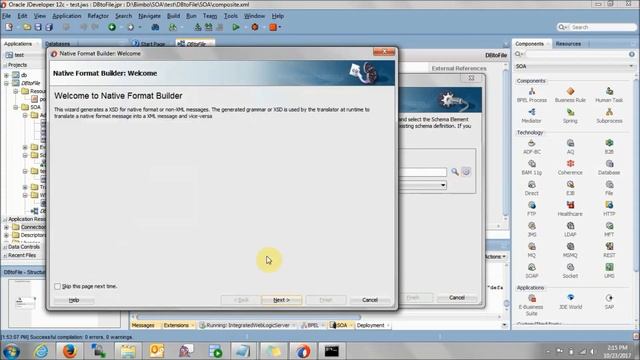Click the browse schema magnifier icon in rear dialog
The image size is (640, 360).
click(x=455, y=172)
